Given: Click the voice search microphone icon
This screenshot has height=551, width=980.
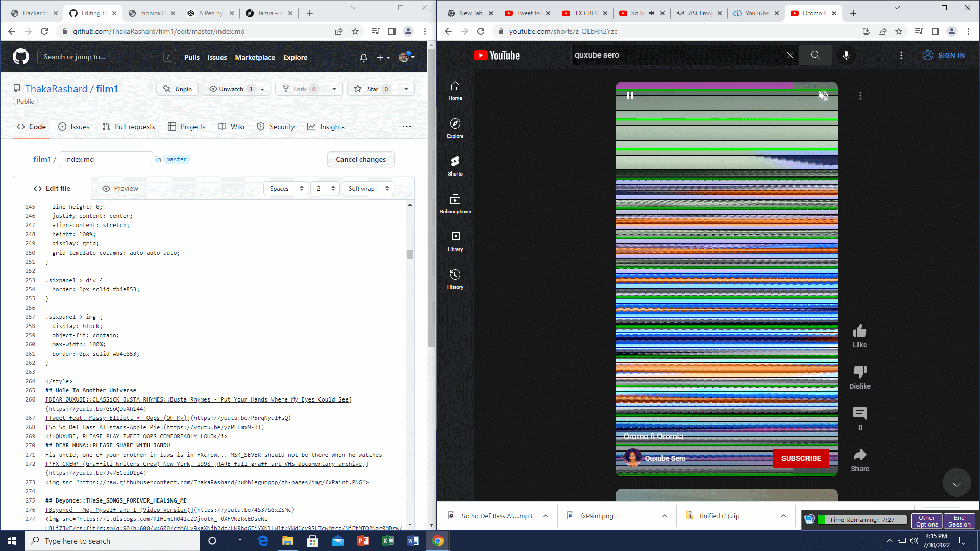Looking at the screenshot, I should coord(846,55).
